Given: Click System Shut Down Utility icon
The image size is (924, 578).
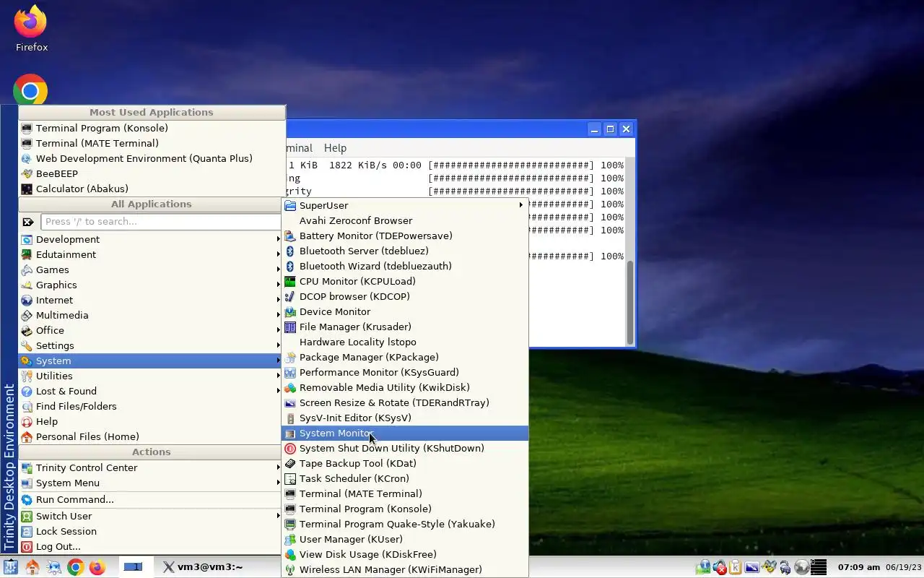Looking at the screenshot, I should pyautogui.click(x=290, y=448).
